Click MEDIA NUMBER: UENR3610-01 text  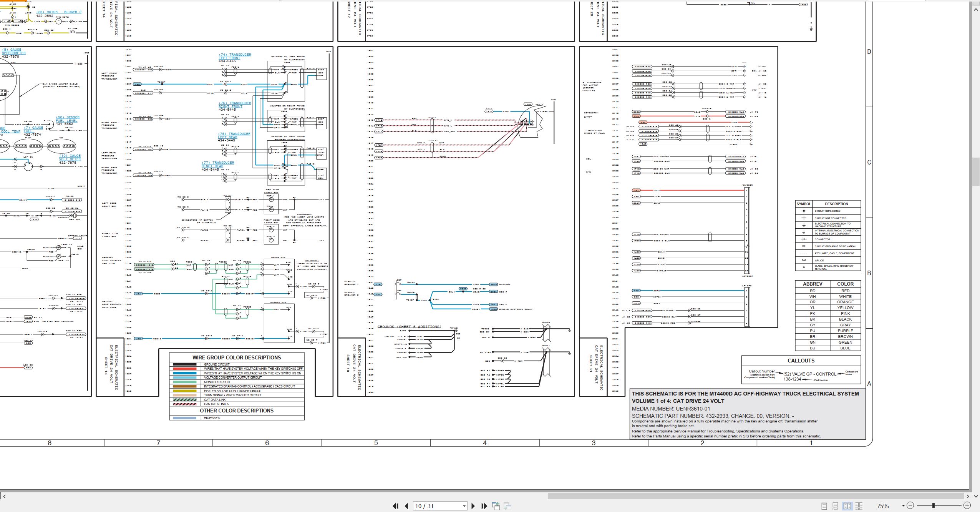[x=671, y=409]
